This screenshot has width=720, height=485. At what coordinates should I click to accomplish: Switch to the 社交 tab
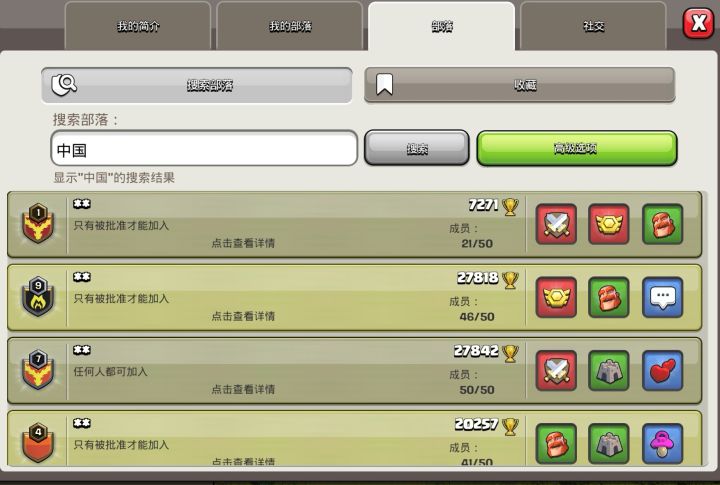593,26
